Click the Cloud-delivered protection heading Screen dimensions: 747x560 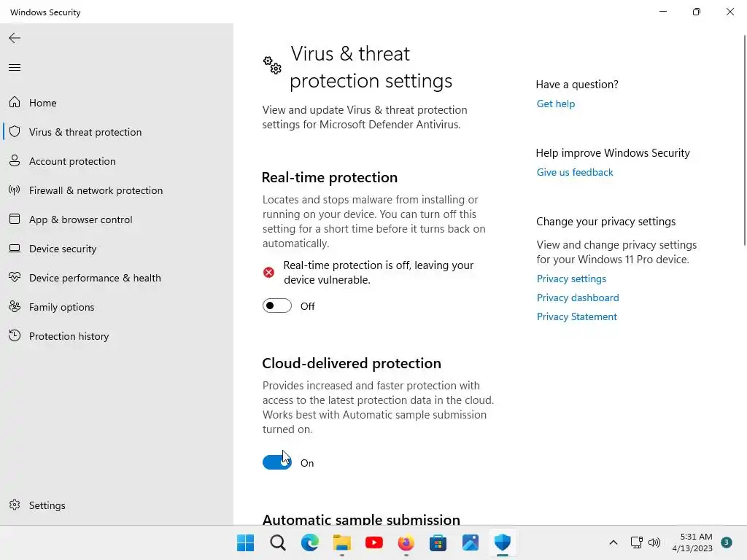[352, 363]
